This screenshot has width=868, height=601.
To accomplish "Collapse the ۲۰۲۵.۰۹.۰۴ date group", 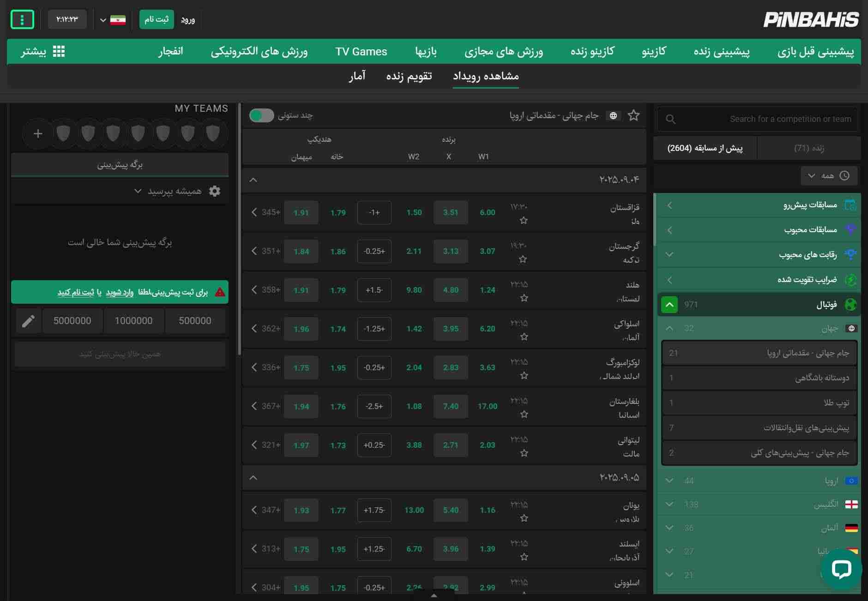I will pyautogui.click(x=253, y=180).
